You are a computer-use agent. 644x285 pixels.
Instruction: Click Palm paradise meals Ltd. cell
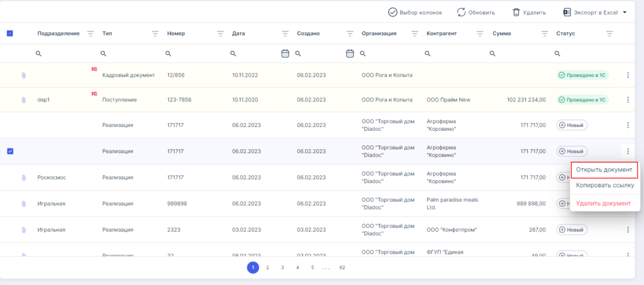coord(452,203)
